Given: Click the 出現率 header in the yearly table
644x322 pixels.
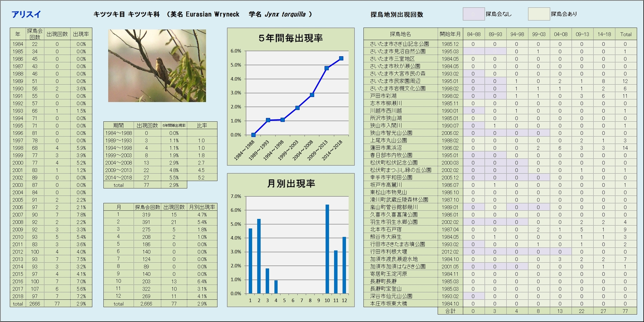Looking at the screenshot, I should (81, 34).
